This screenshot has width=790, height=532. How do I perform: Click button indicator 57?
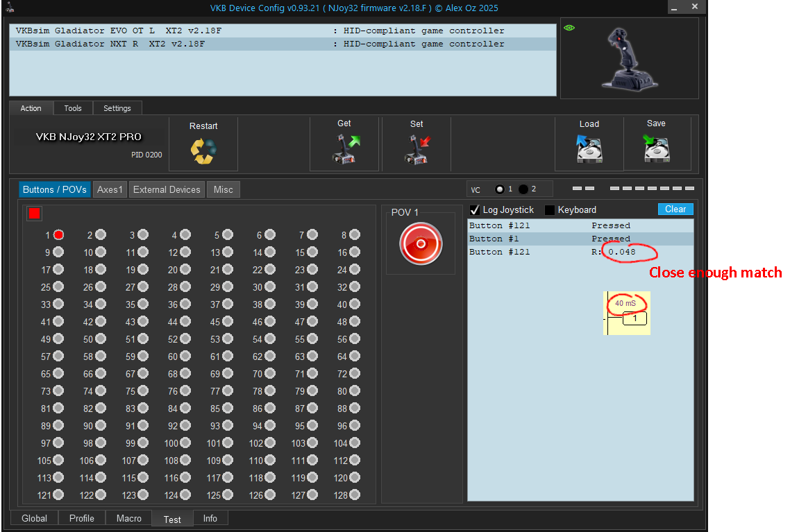point(58,356)
